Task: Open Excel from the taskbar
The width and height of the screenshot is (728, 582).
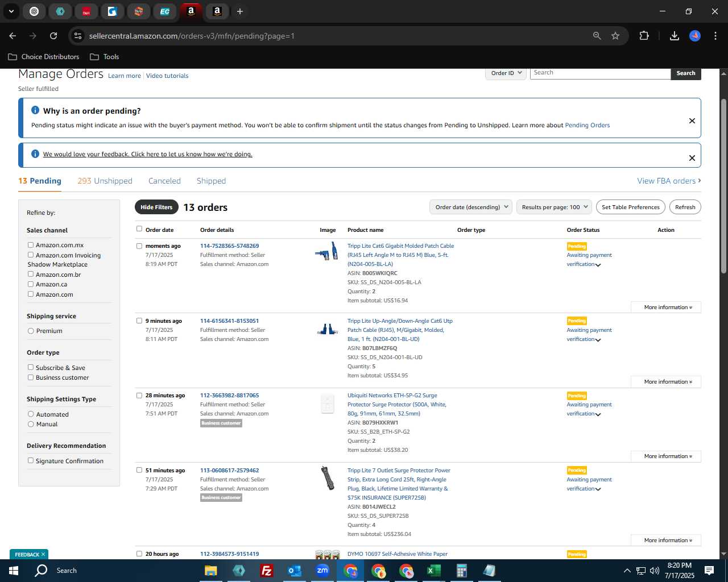Action: (434, 571)
